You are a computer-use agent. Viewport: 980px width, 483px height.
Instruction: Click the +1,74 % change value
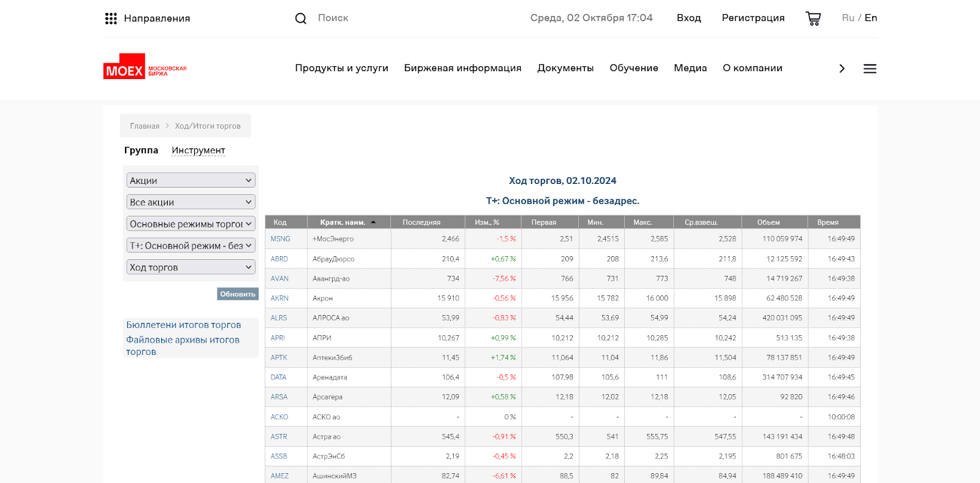tap(503, 357)
